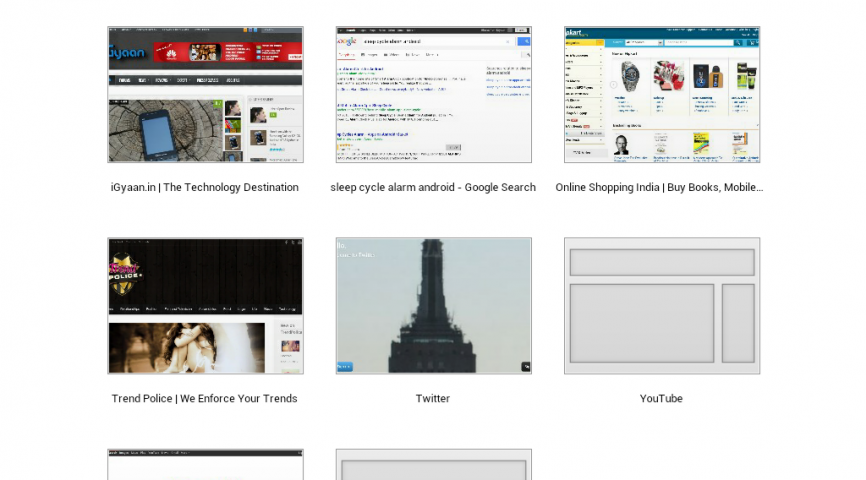
Task: Click the dark corner icon in Twitter thumbnail
Action: pos(526,367)
